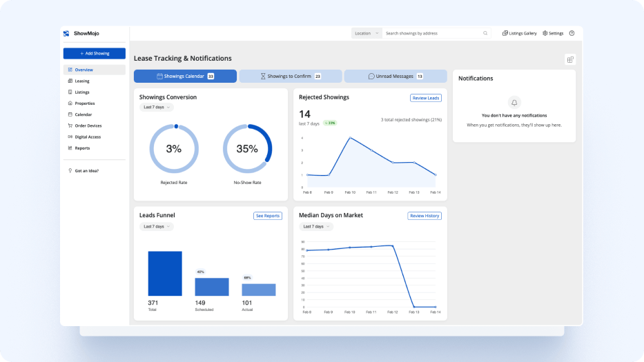
Task: Click the dashboard layout widget icon
Action: coord(570,59)
